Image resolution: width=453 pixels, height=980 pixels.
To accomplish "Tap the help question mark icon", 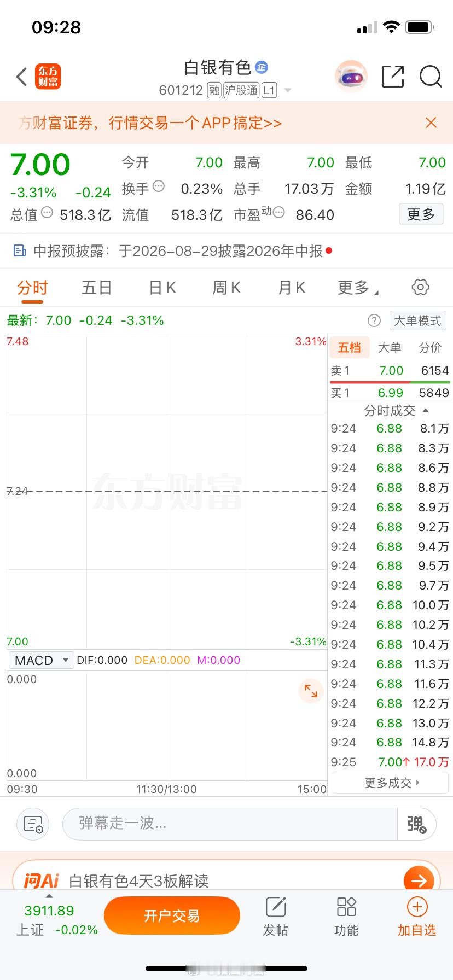I will click(x=374, y=320).
